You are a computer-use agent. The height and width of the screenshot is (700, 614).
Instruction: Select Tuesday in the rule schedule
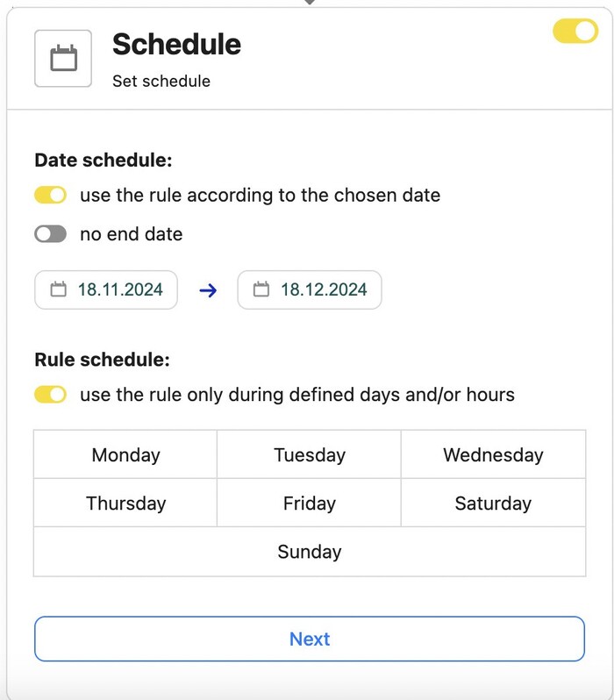pyautogui.click(x=309, y=454)
